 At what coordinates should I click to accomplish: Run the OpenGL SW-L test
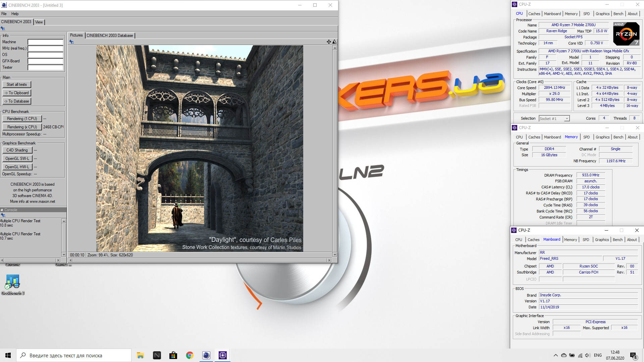coord(17,159)
